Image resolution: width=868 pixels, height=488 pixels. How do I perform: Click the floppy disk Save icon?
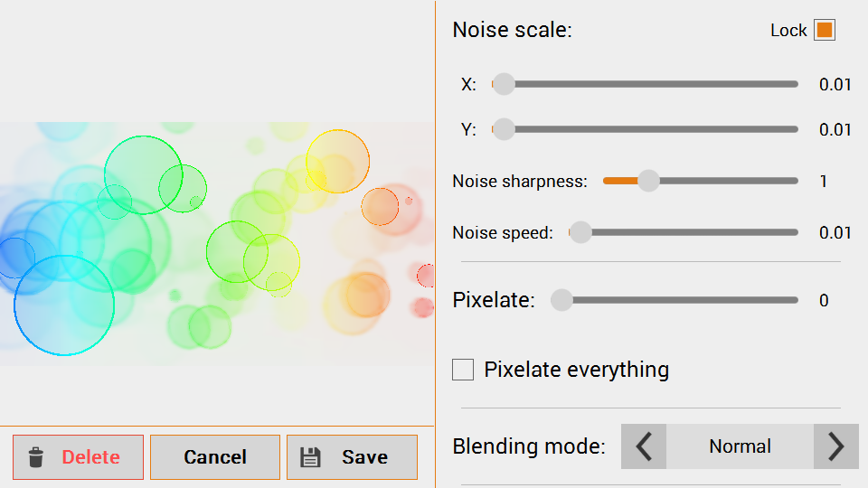point(310,457)
